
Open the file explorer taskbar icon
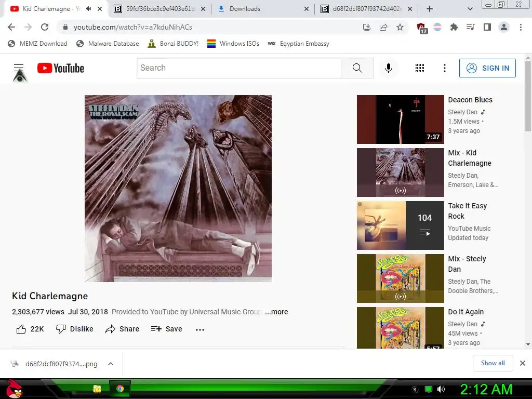[x=97, y=389]
